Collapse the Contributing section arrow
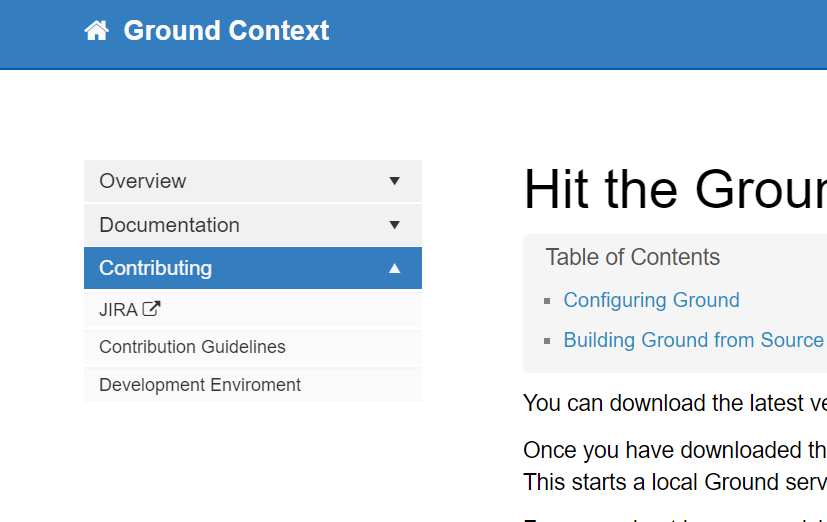 (394, 268)
